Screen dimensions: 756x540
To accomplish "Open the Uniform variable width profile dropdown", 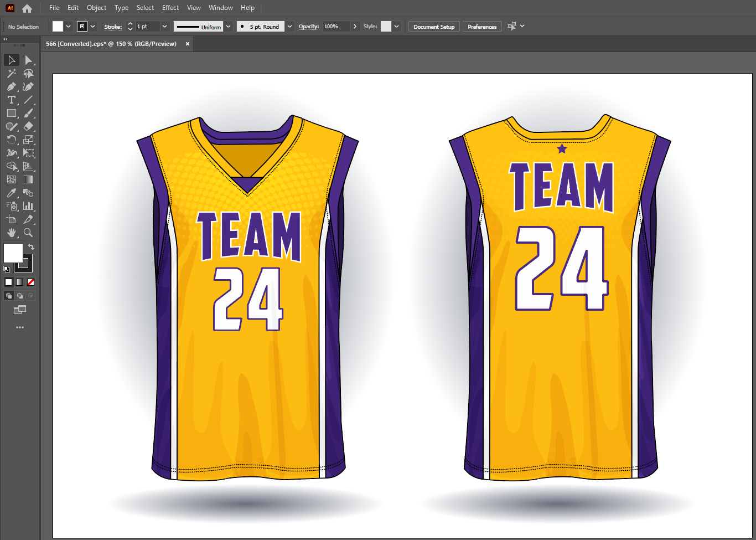I will (228, 27).
